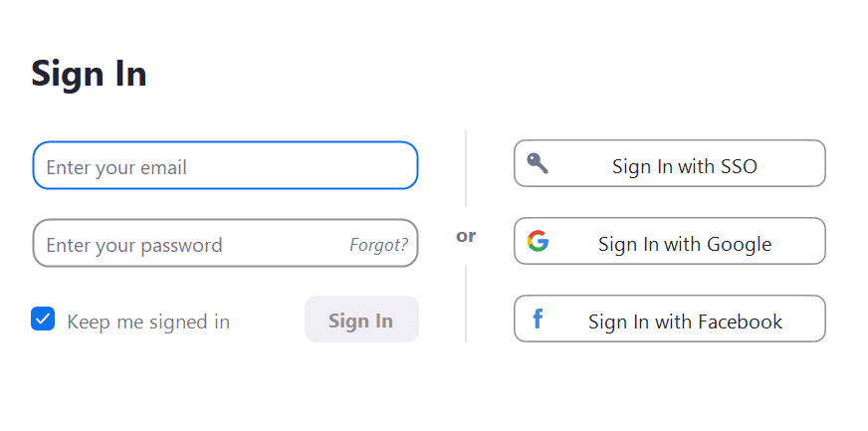This screenshot has width=868, height=431.
Task: Focus the Enter your email field
Action: tap(225, 165)
